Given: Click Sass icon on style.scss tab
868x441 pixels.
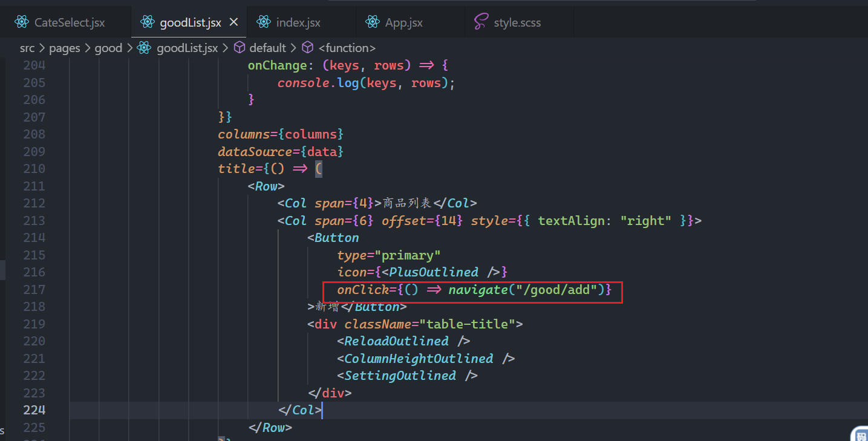Looking at the screenshot, I should 481,22.
